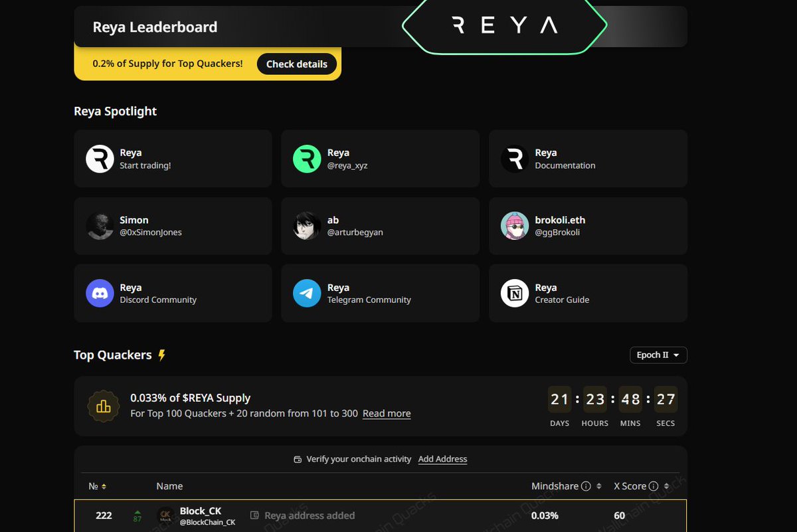Open the Reya Discord Community card
The image size is (797, 532).
pos(173,293)
